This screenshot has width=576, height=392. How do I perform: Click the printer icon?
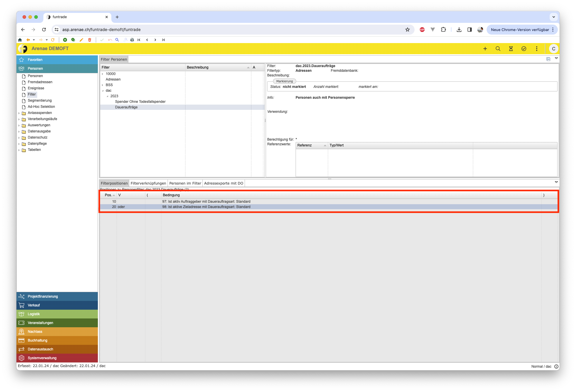(132, 40)
